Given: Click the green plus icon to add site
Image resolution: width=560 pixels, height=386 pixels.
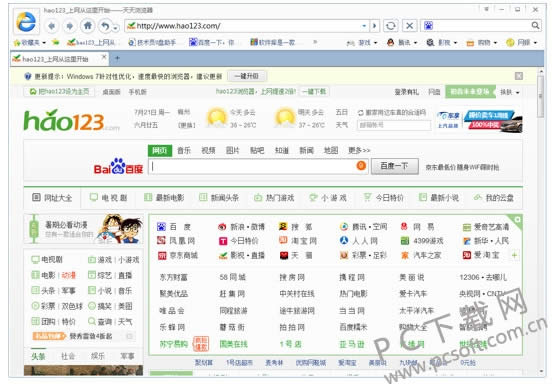Looking at the screenshot, I should point(514,255).
